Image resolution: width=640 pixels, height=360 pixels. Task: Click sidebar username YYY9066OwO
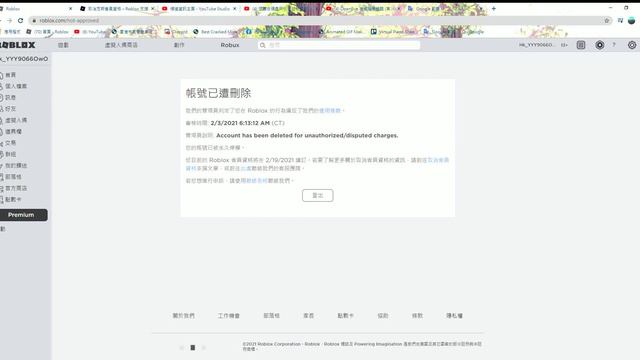pyautogui.click(x=24, y=59)
